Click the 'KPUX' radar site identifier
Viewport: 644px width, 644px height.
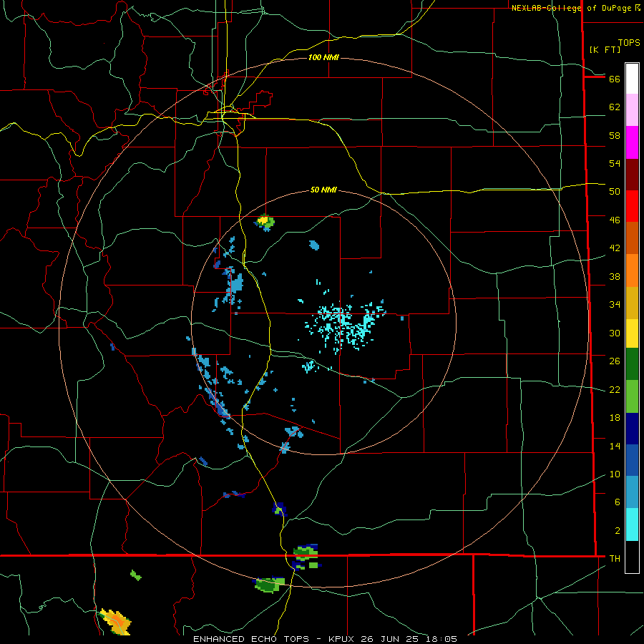click(343, 639)
